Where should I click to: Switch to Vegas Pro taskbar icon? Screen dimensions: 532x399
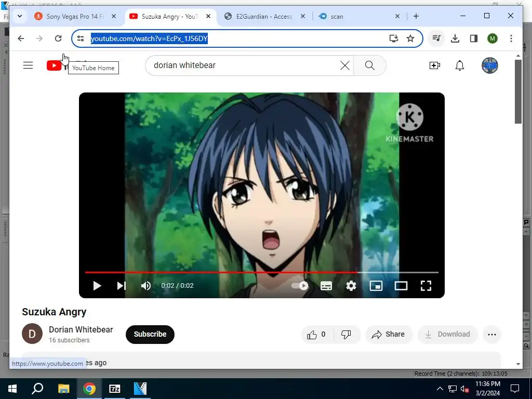140,389
